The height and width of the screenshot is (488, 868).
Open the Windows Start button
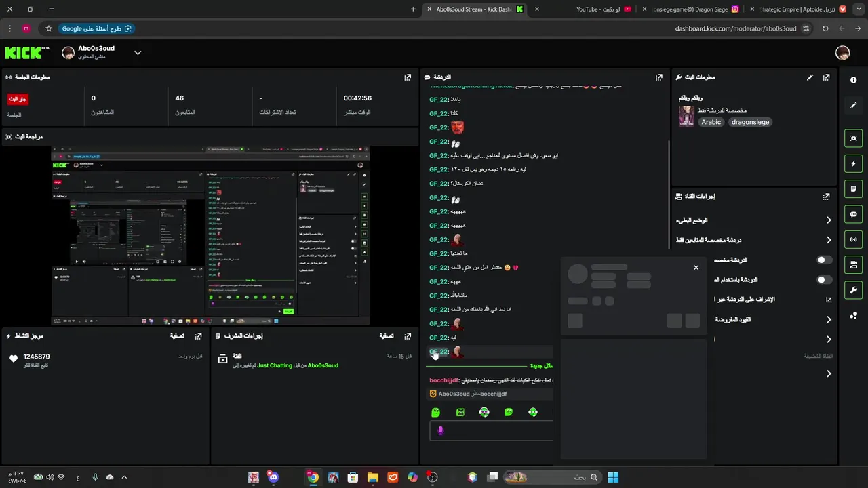pos(613,477)
